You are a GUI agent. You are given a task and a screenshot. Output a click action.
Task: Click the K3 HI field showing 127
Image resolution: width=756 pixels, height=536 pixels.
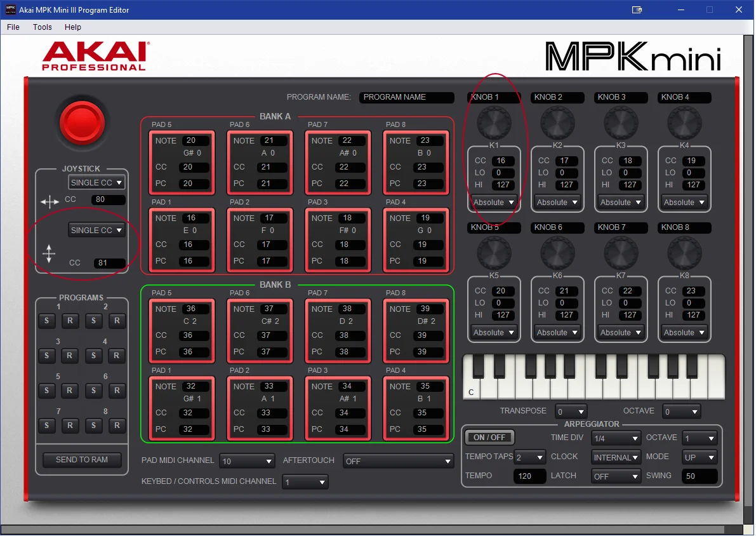pyautogui.click(x=631, y=185)
